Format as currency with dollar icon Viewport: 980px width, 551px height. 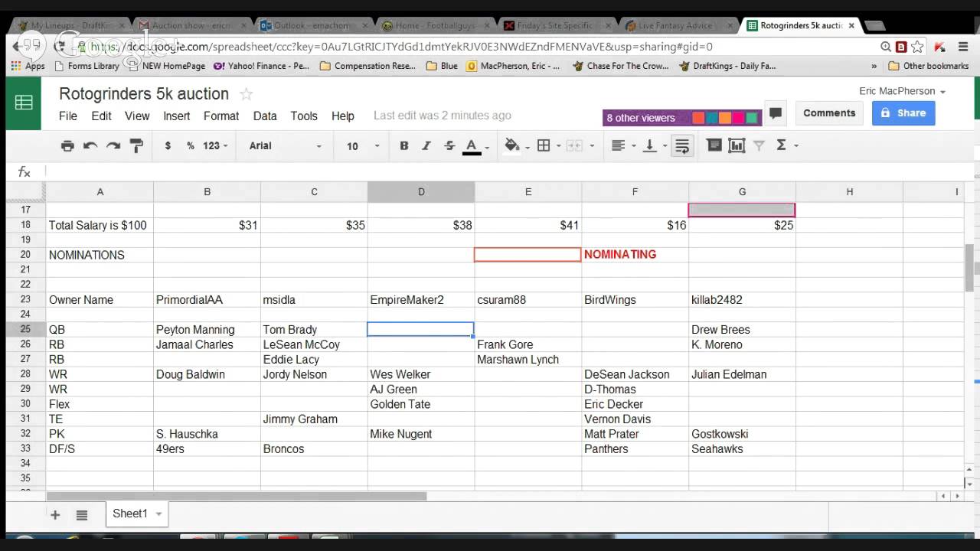pos(168,145)
